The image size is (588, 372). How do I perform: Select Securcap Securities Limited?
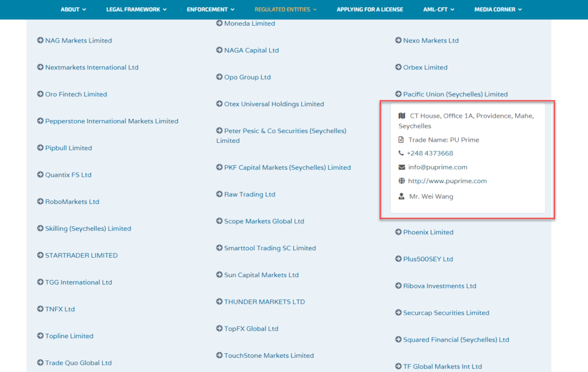(446, 312)
